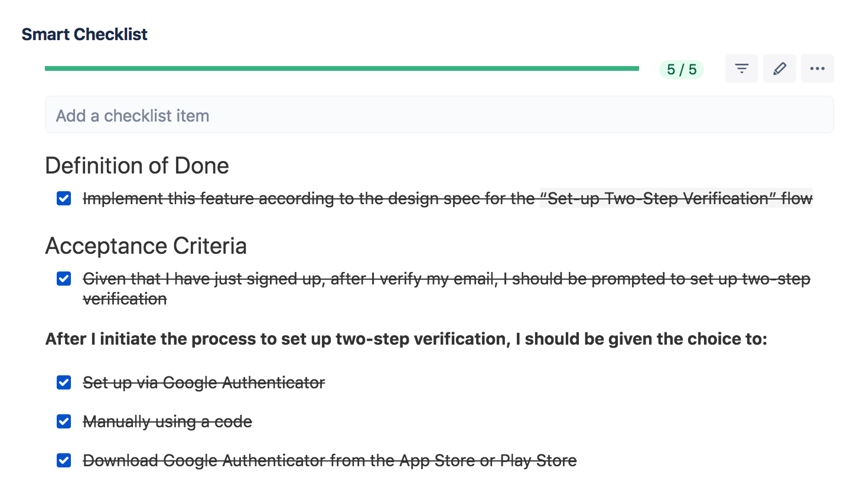Toggle the email verification prompt checkbox
This screenshot has height=504, width=860.
[64, 279]
